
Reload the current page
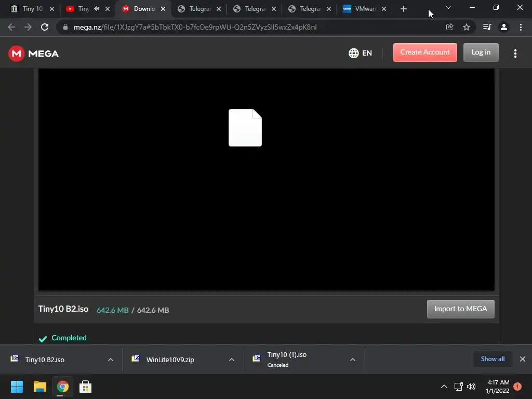pos(45,27)
